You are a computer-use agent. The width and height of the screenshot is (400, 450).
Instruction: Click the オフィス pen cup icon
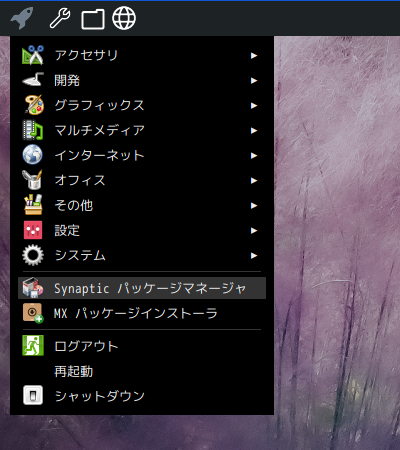tap(32, 180)
